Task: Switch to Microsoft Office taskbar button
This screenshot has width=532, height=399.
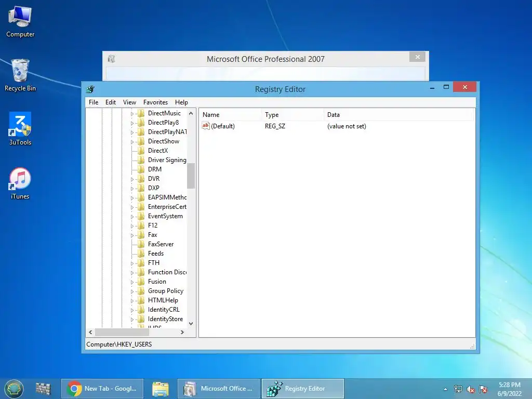Action: [x=219, y=389]
